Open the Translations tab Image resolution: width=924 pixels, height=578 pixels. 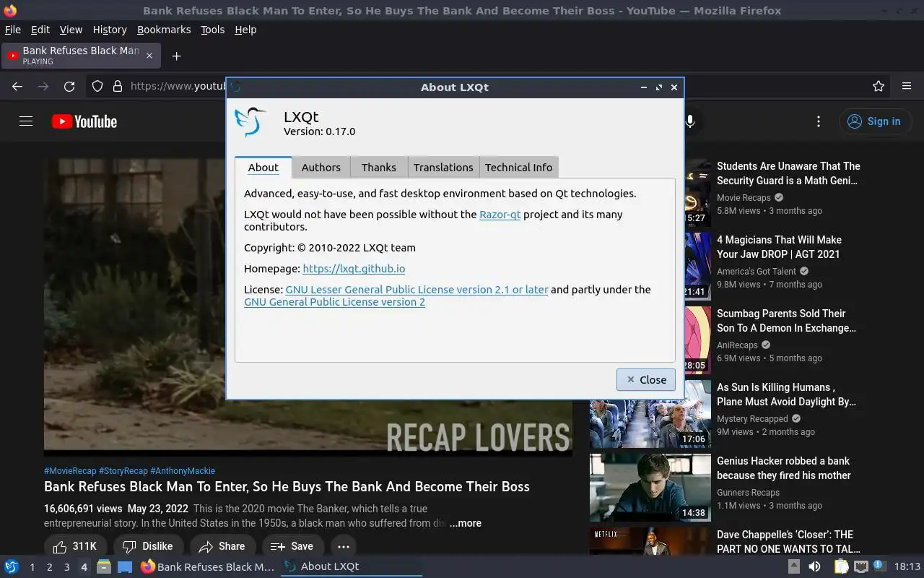click(443, 167)
